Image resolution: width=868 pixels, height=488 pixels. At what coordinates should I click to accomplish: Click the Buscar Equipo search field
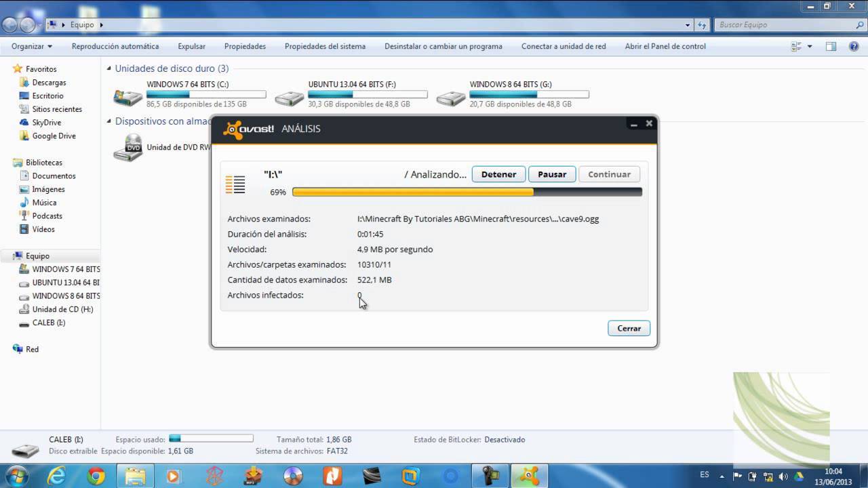(790, 24)
